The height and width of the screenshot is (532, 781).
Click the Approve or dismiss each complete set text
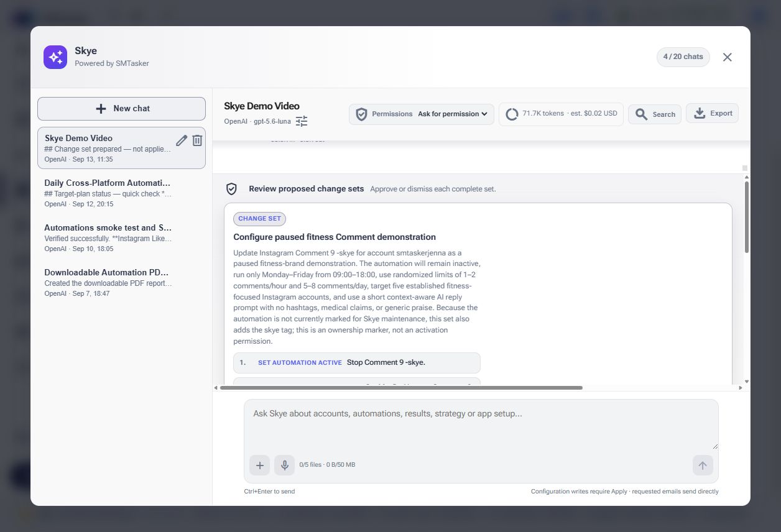pyautogui.click(x=433, y=189)
